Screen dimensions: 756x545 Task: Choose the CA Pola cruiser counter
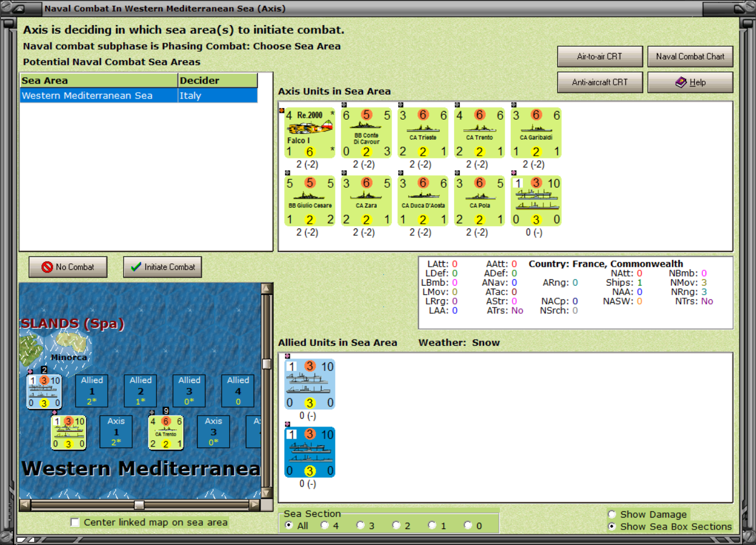pos(480,201)
